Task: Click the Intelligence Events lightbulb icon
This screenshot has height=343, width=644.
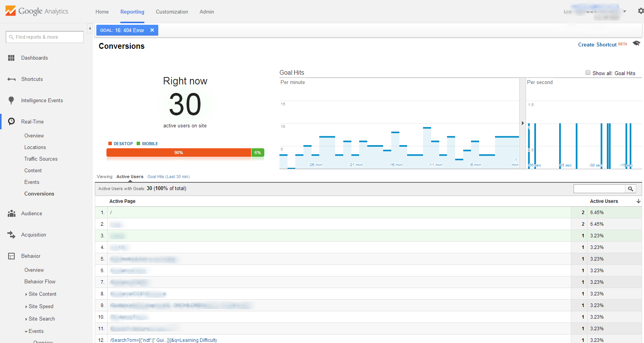Action: point(11,101)
